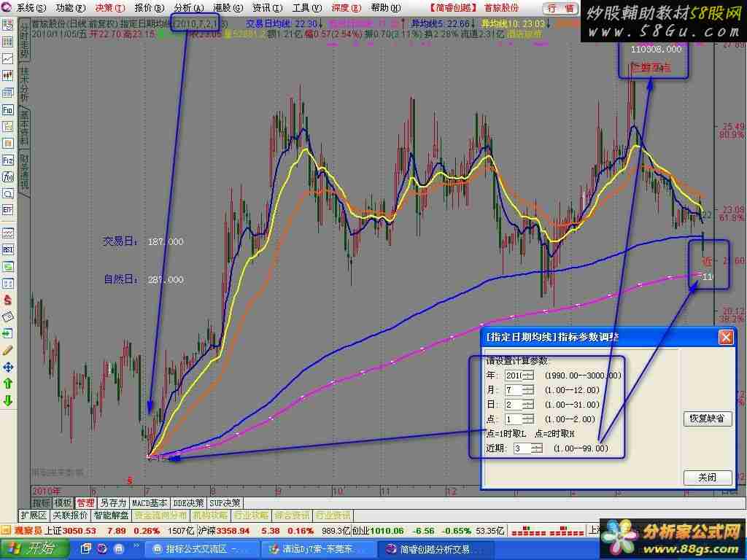
Task: Click the 点 spinner arrows in dialog
Action: [x=528, y=419]
